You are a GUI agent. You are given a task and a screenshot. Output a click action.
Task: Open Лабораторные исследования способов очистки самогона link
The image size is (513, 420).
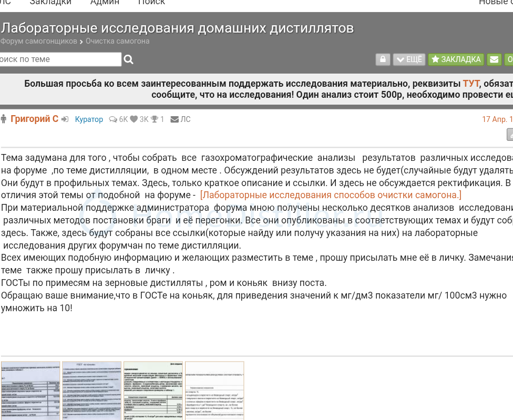coord(331,195)
